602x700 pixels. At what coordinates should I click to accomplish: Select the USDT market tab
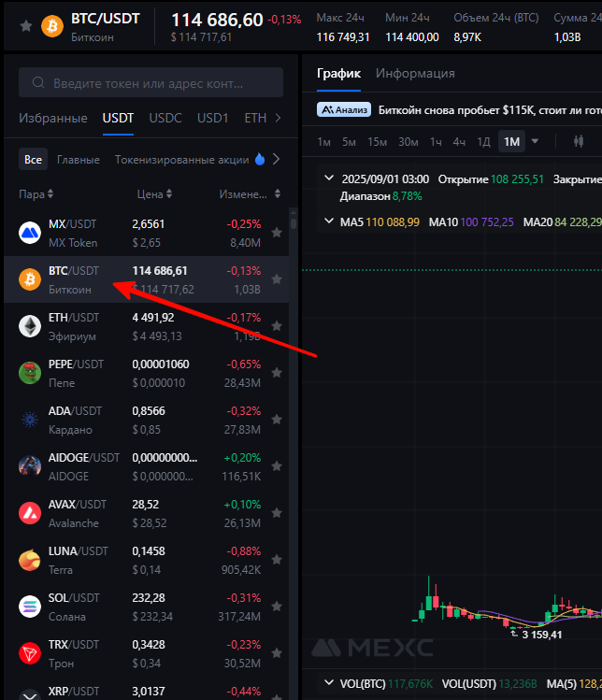point(118,118)
